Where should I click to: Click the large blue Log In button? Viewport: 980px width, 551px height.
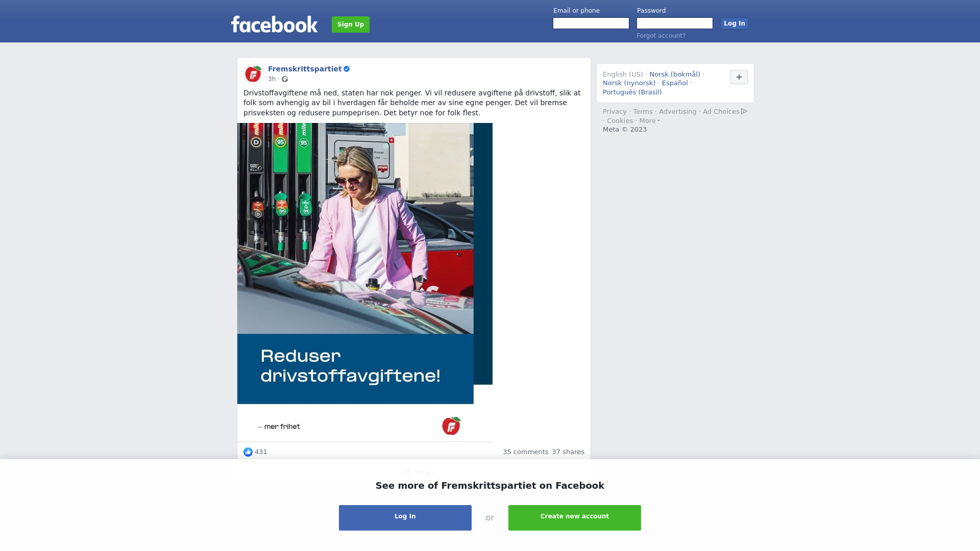coord(405,518)
